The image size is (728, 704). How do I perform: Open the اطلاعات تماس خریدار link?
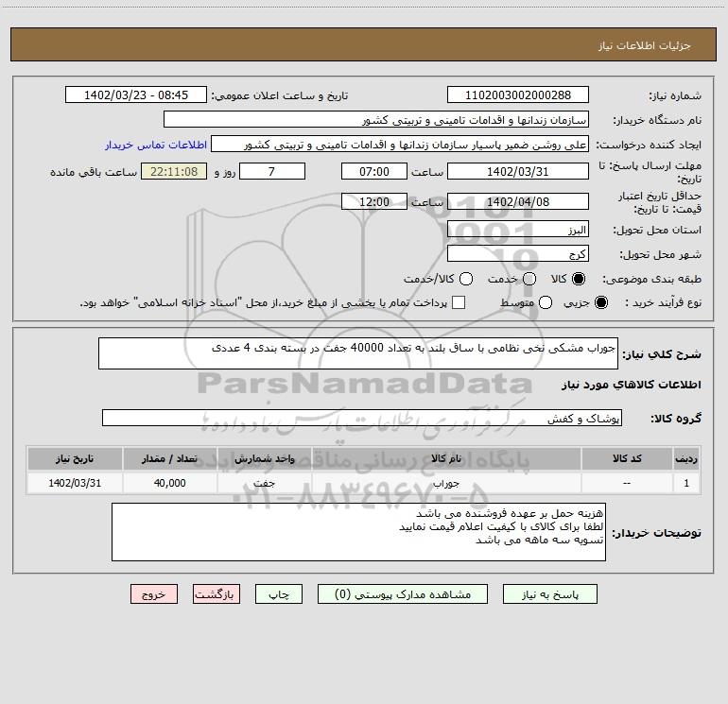156,145
